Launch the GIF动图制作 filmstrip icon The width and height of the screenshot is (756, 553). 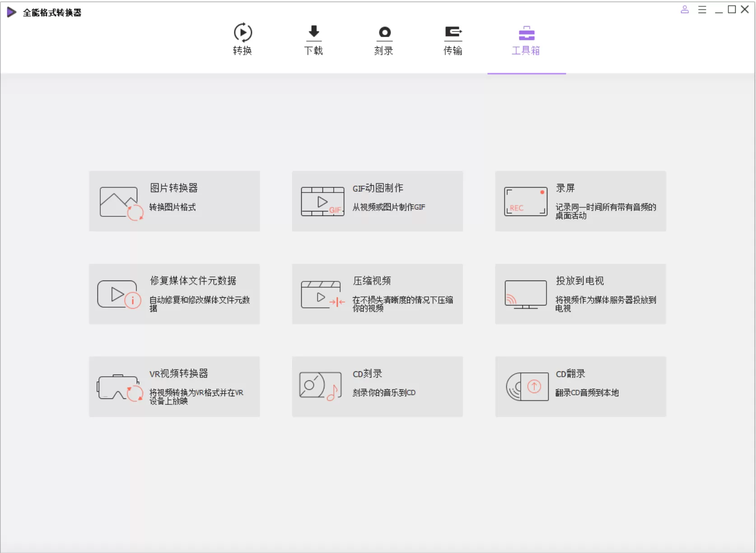coord(322,202)
